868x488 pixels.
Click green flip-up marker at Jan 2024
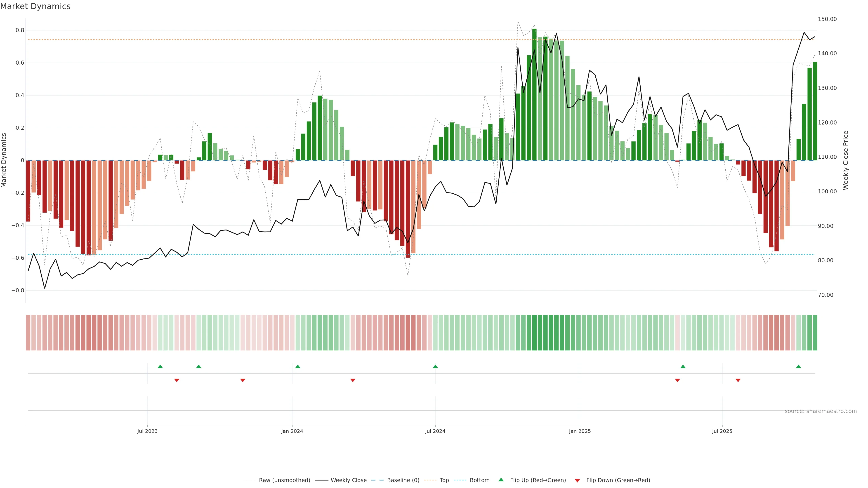pyautogui.click(x=297, y=366)
